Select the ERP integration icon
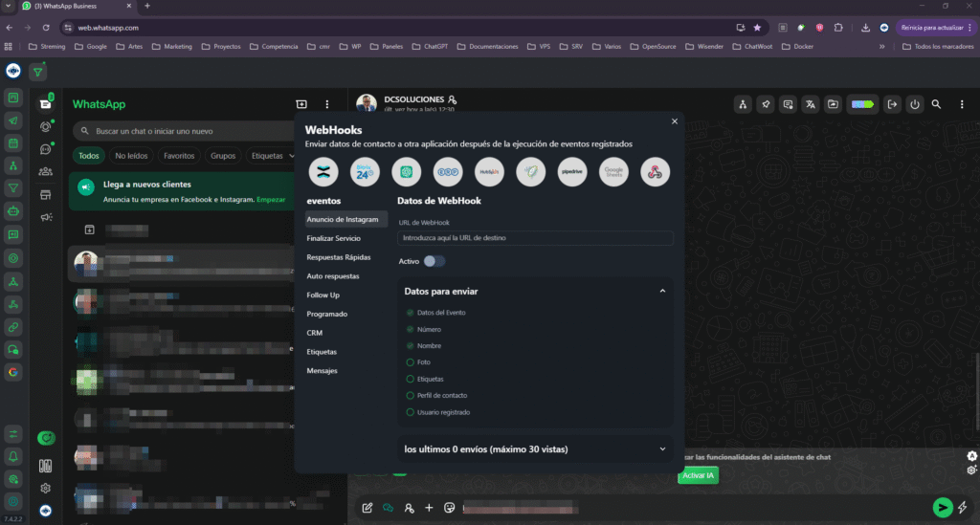Image resolution: width=980 pixels, height=525 pixels. pyautogui.click(x=448, y=172)
